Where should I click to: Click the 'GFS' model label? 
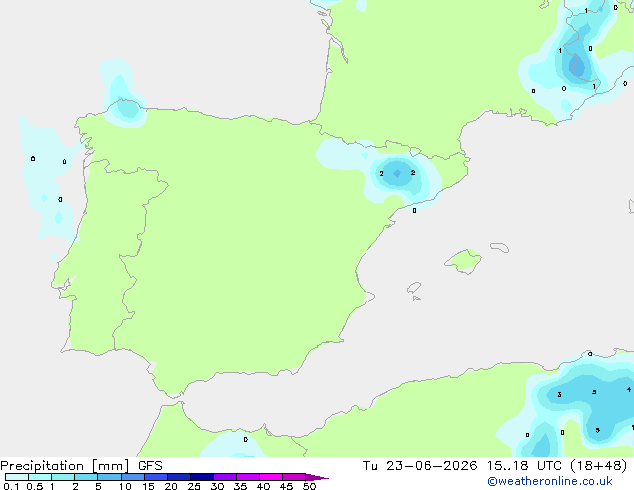[150, 466]
